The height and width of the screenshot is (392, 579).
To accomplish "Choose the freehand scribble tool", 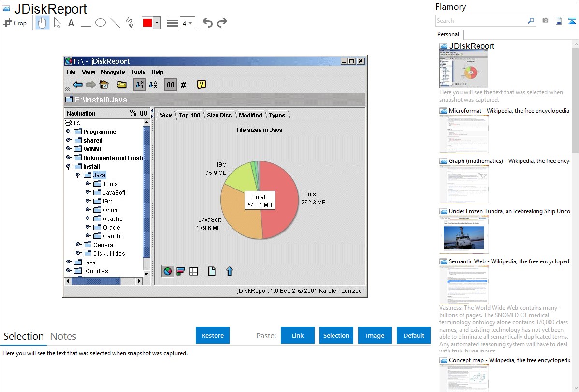I will tap(129, 23).
